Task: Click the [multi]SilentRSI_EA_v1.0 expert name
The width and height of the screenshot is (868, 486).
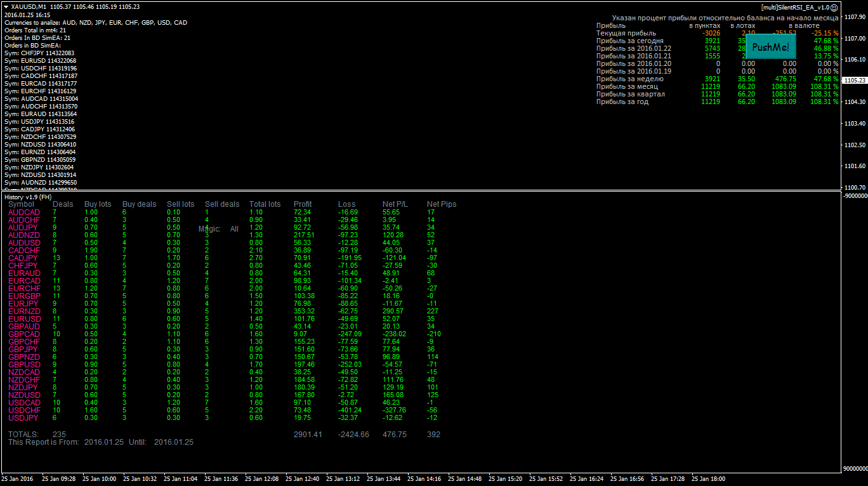Action: click(795, 8)
